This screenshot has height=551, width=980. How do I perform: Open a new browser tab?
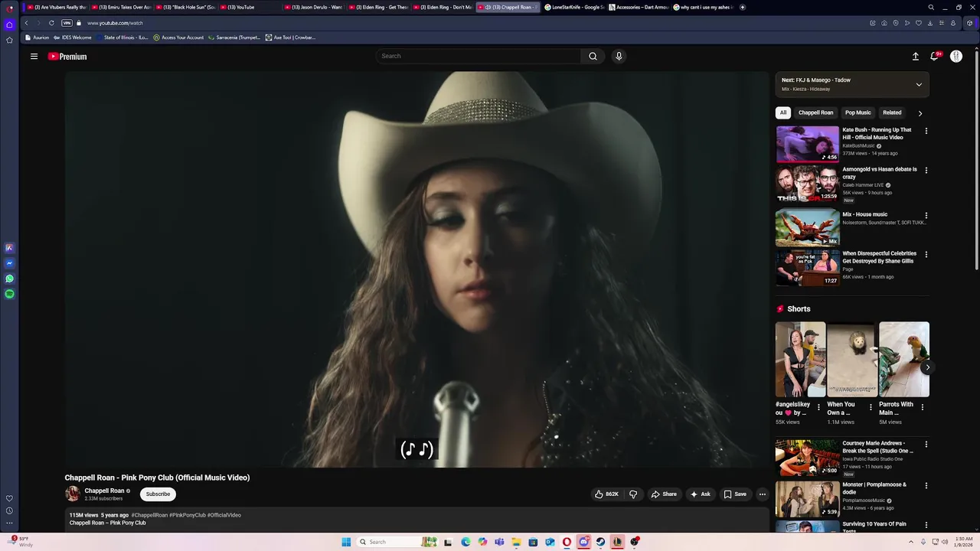pos(742,7)
